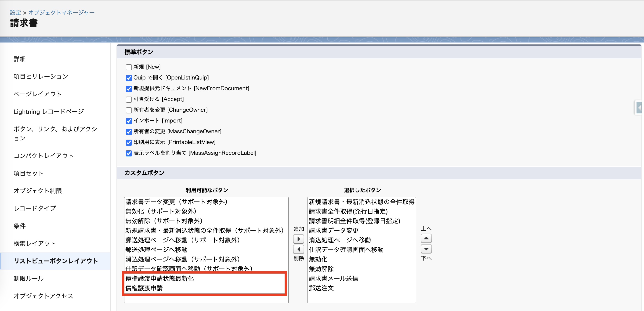The image size is (644, 311).
Task: Open the ページレイアウト section
Action: click(37, 94)
